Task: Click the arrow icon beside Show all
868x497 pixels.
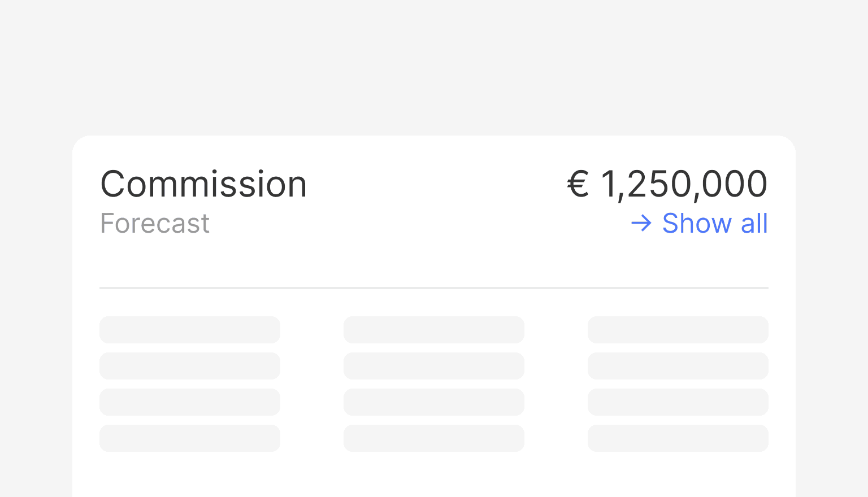Action: [641, 223]
